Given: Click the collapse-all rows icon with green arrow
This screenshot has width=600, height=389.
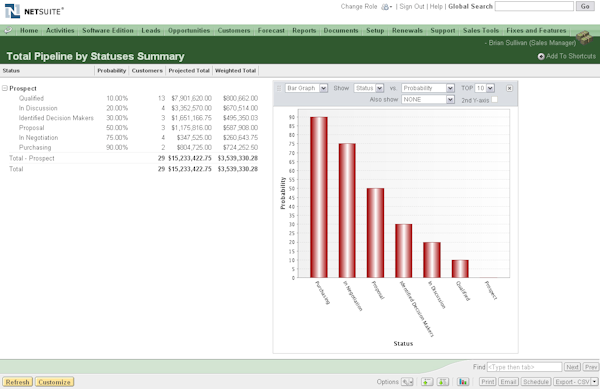Looking at the screenshot, I should (x=427, y=382).
